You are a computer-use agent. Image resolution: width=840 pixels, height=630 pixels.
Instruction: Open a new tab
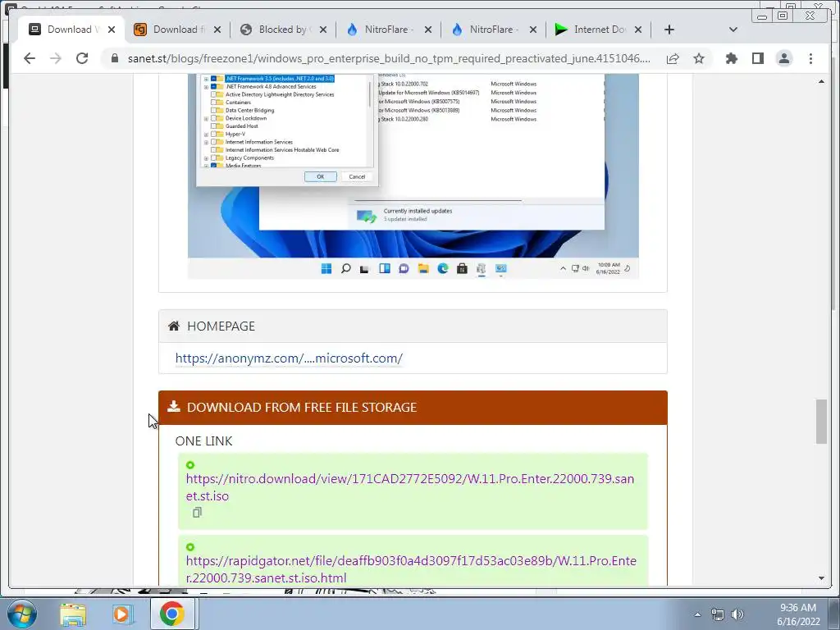669,30
